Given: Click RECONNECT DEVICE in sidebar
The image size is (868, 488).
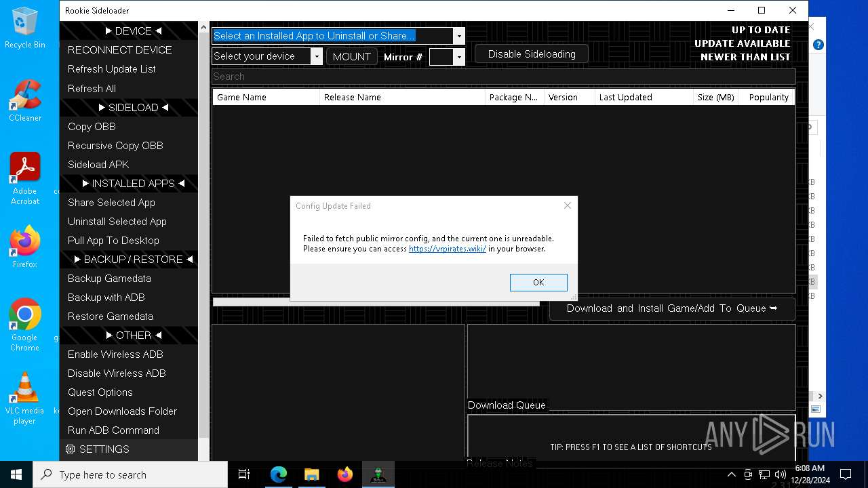Looking at the screenshot, I should pos(129,50).
